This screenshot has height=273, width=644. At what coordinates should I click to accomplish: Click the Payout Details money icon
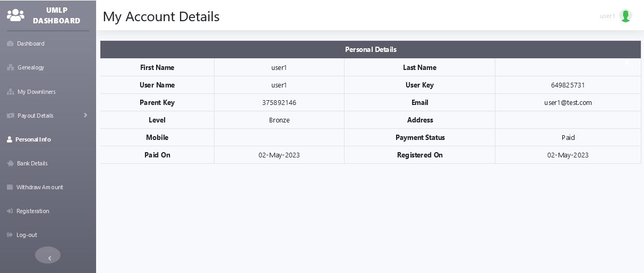[x=10, y=116]
